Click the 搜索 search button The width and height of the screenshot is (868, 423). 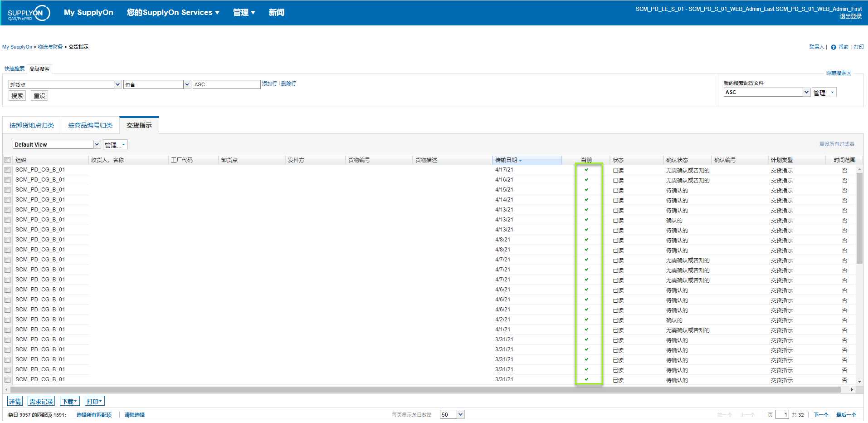click(17, 96)
